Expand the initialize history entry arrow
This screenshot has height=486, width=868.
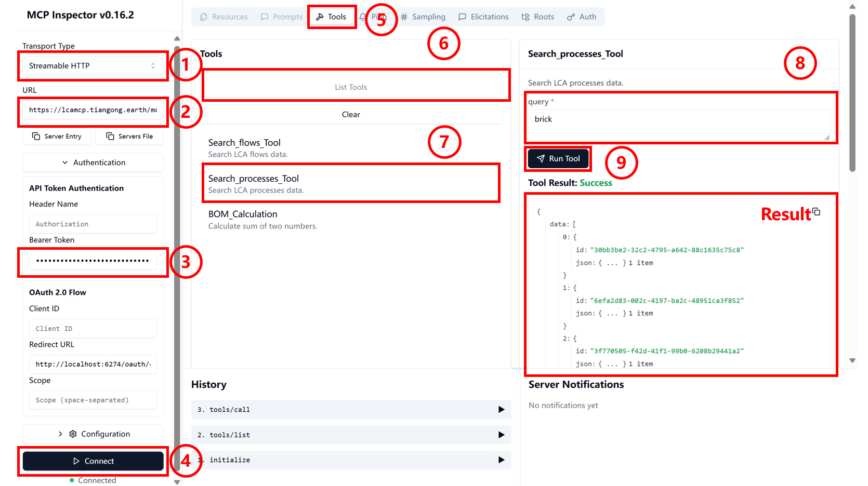point(501,460)
